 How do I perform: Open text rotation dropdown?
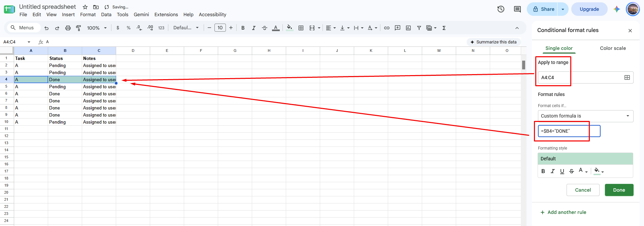pos(372,28)
